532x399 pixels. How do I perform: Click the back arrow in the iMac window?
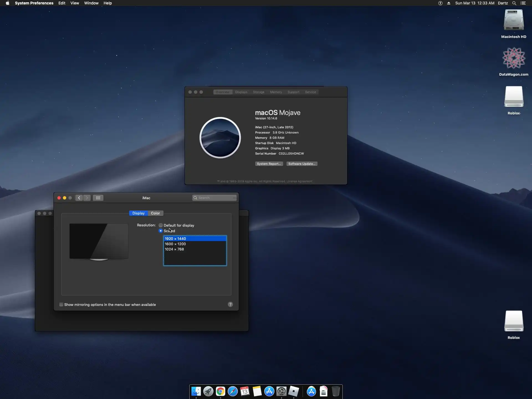click(x=79, y=198)
